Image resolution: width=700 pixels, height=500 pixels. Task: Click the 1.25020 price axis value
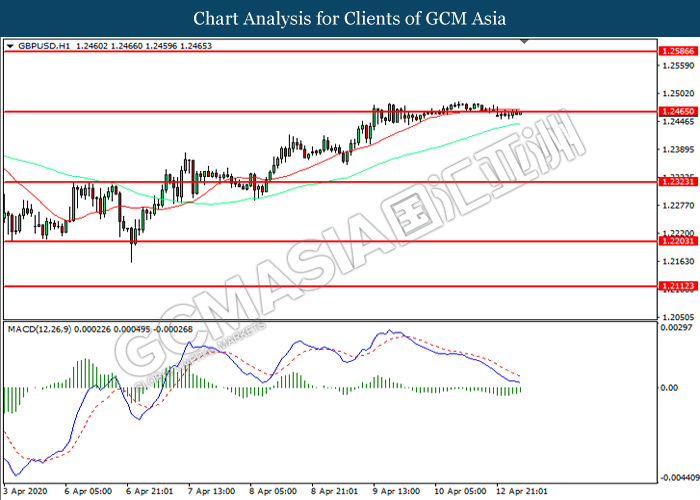coord(679,93)
